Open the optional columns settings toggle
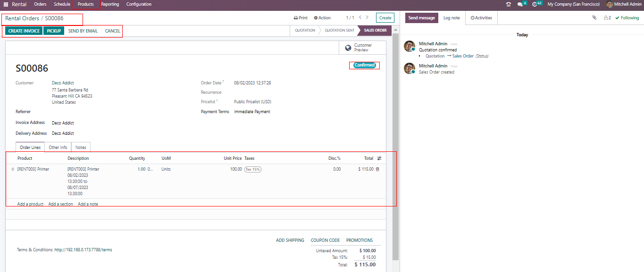 pos(379,158)
